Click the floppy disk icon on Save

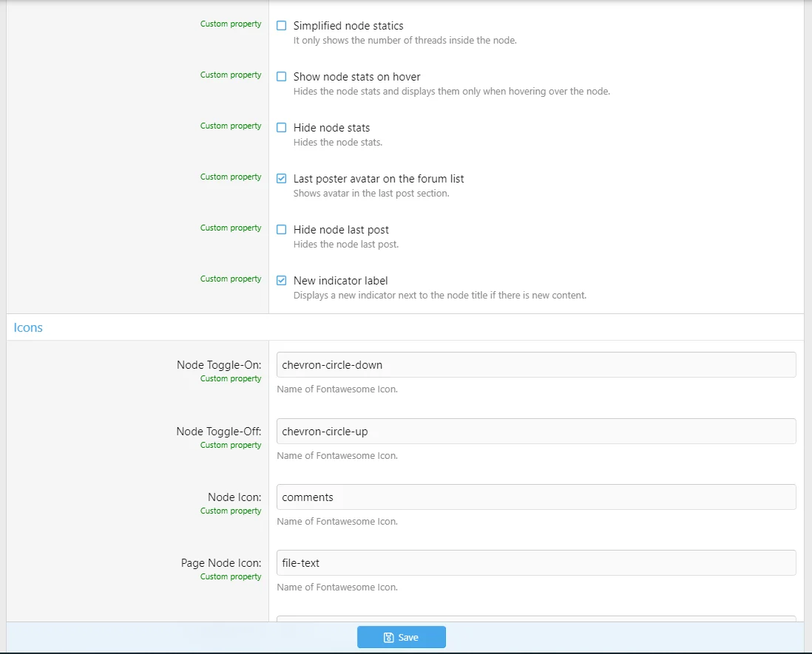tap(389, 638)
